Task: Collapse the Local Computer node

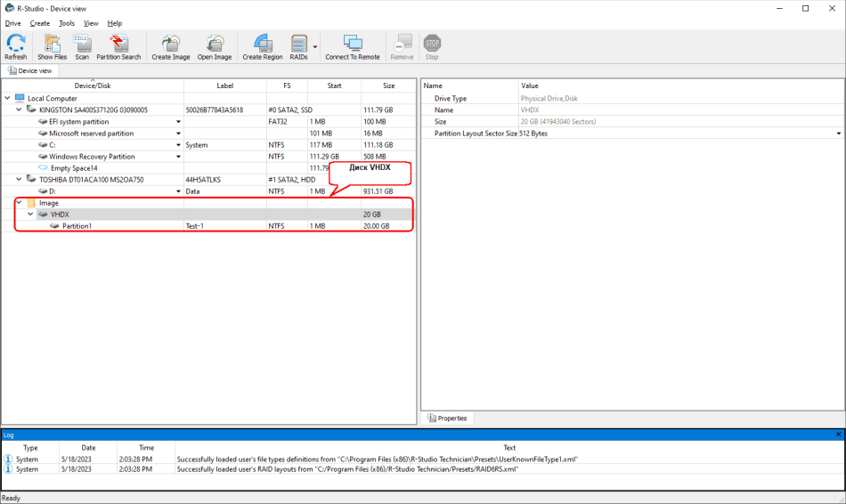Action: coord(7,98)
